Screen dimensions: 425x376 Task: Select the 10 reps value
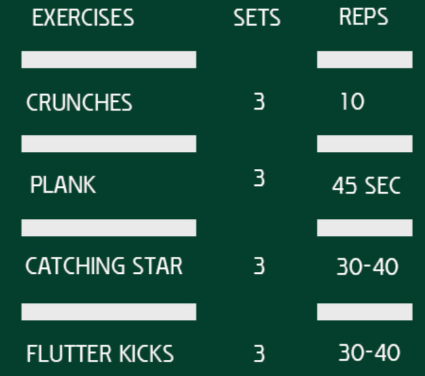click(x=353, y=102)
